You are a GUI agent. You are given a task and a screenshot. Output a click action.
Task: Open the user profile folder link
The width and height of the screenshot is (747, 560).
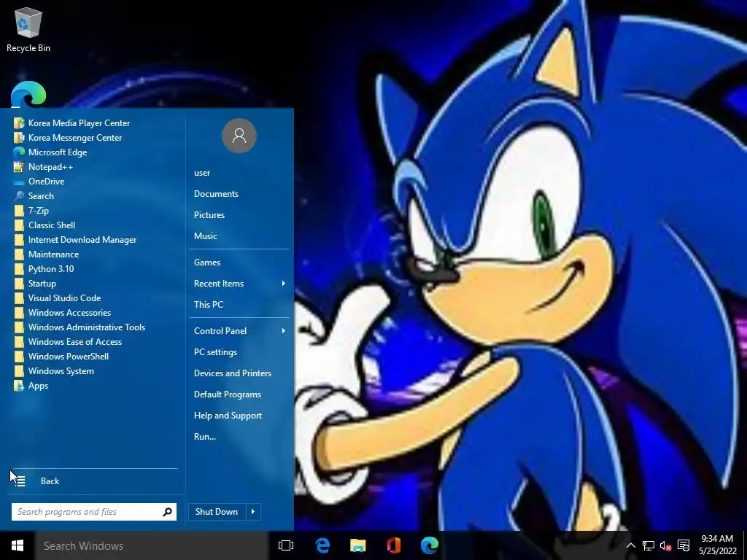point(202,173)
